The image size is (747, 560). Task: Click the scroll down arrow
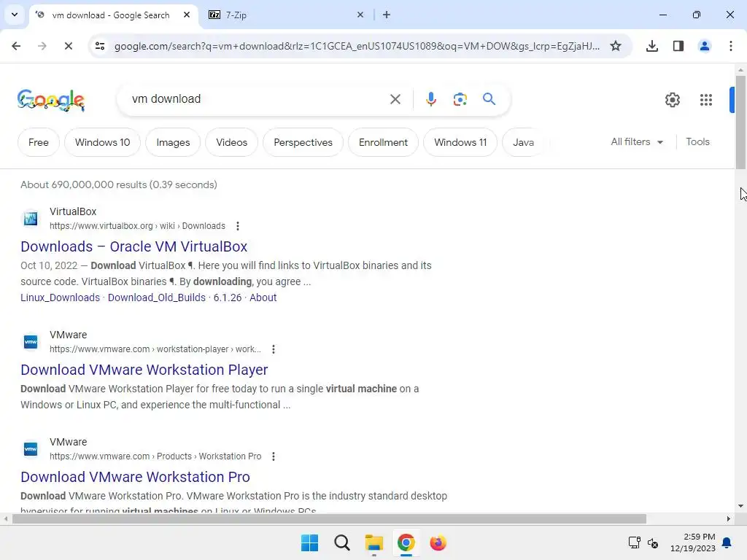click(x=740, y=506)
